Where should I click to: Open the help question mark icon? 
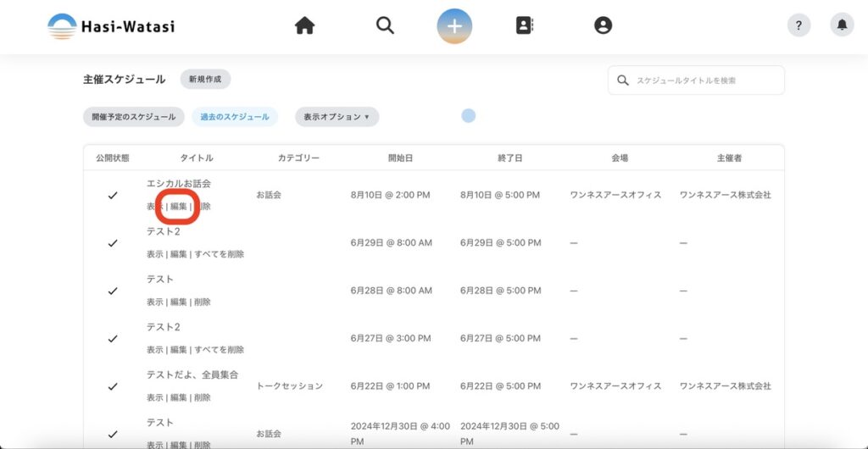(x=798, y=25)
